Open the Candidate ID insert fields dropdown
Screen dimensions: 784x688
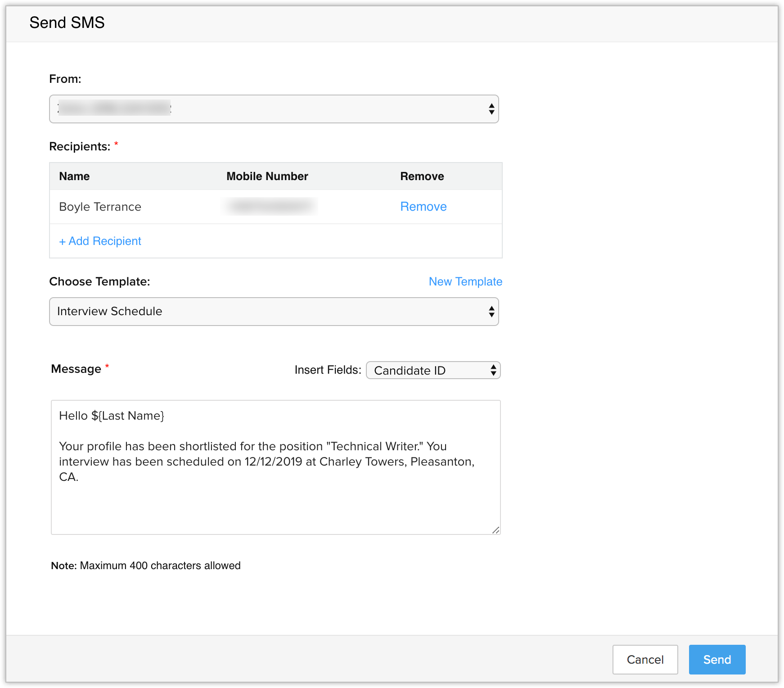click(433, 371)
